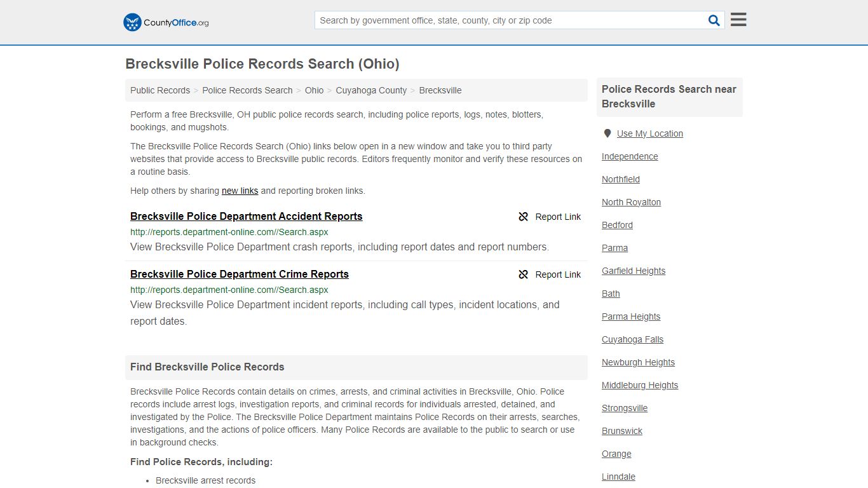The height and width of the screenshot is (488, 868).
Task: Open Northfield police records
Action: 621,179
